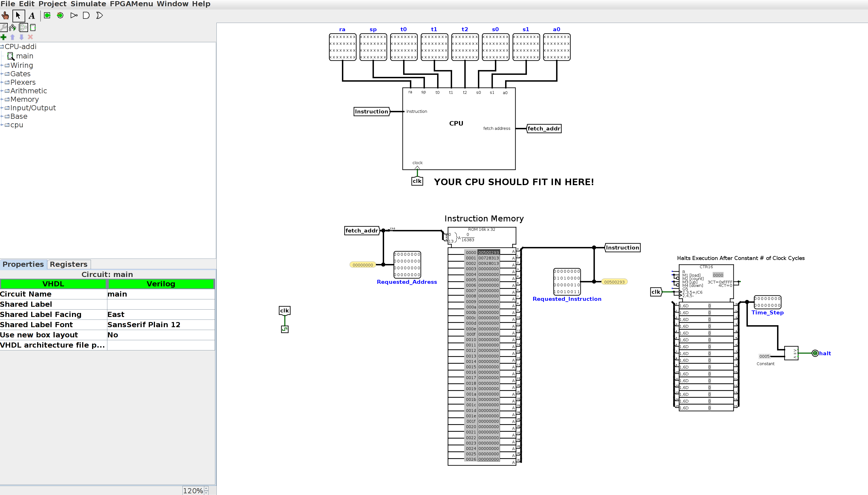Collapse the CPU-addi project node
Image resolution: width=868 pixels, height=495 pixels.
[2, 46]
